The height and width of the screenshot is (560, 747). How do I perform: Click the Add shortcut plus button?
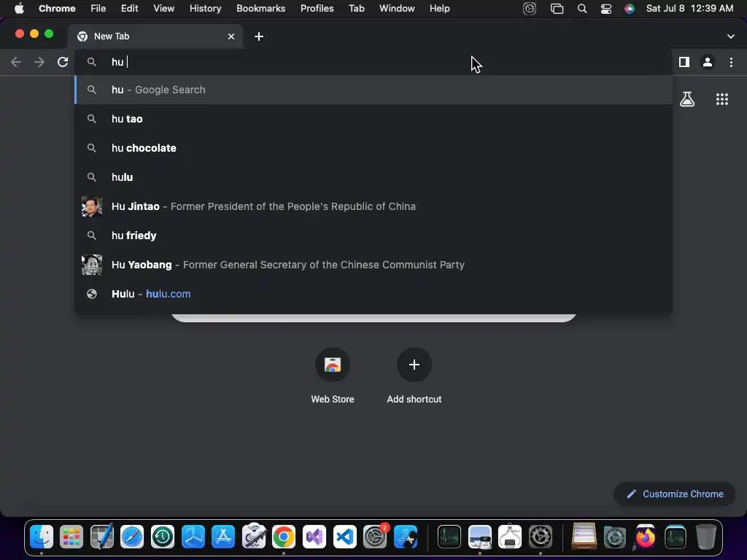tap(414, 365)
